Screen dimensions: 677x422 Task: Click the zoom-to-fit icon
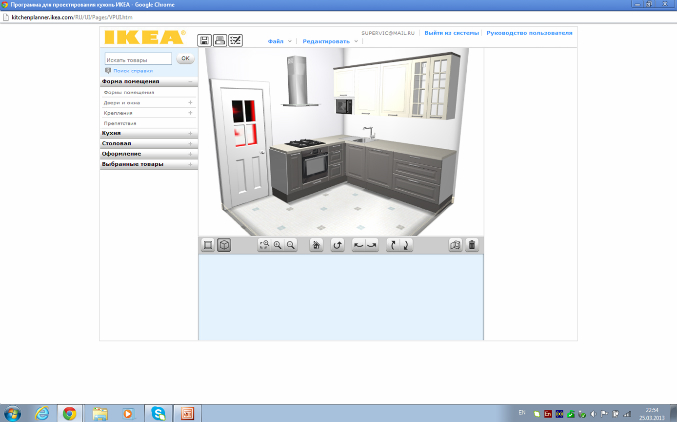(264, 245)
